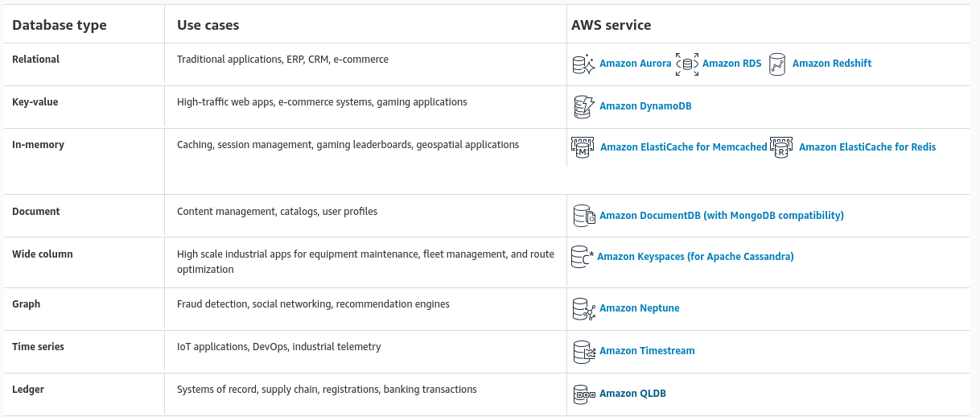Click the Amazon Keyspaces icon
The width and height of the screenshot is (980, 417).
click(x=582, y=256)
